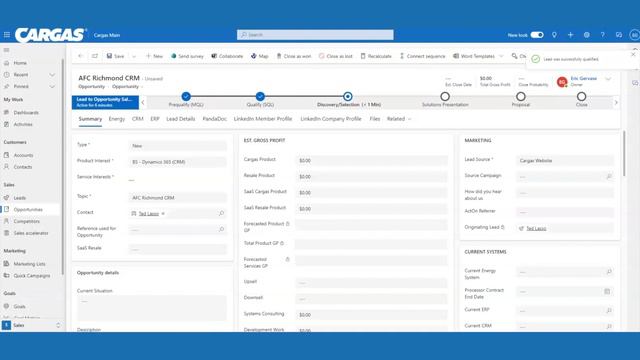Open the Save options dropdown arrow
The height and width of the screenshot is (360, 640).
tap(134, 56)
